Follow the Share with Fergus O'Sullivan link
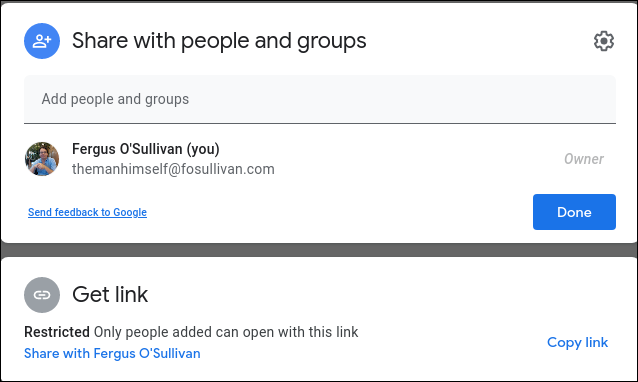 coord(112,354)
